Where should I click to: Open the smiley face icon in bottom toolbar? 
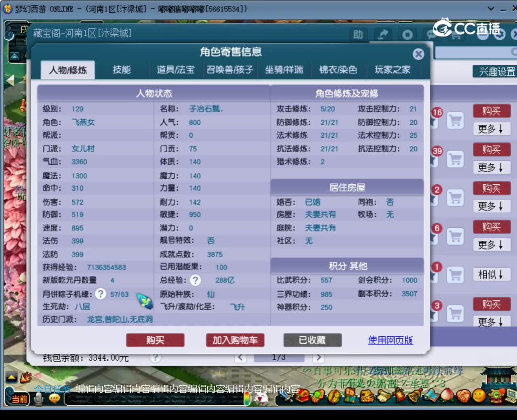(479, 395)
